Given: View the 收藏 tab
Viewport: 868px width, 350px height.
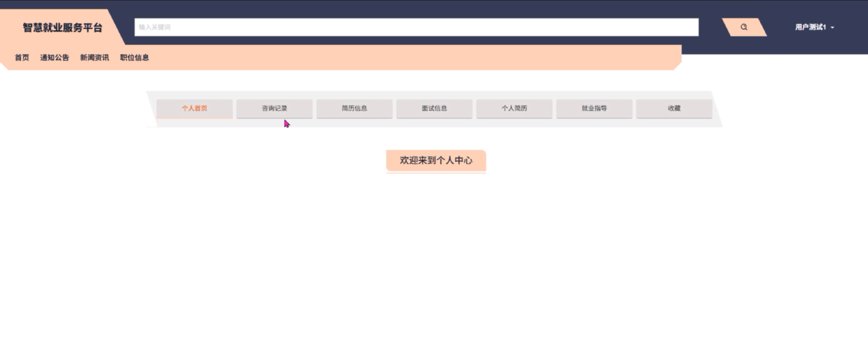Looking at the screenshot, I should click(674, 108).
